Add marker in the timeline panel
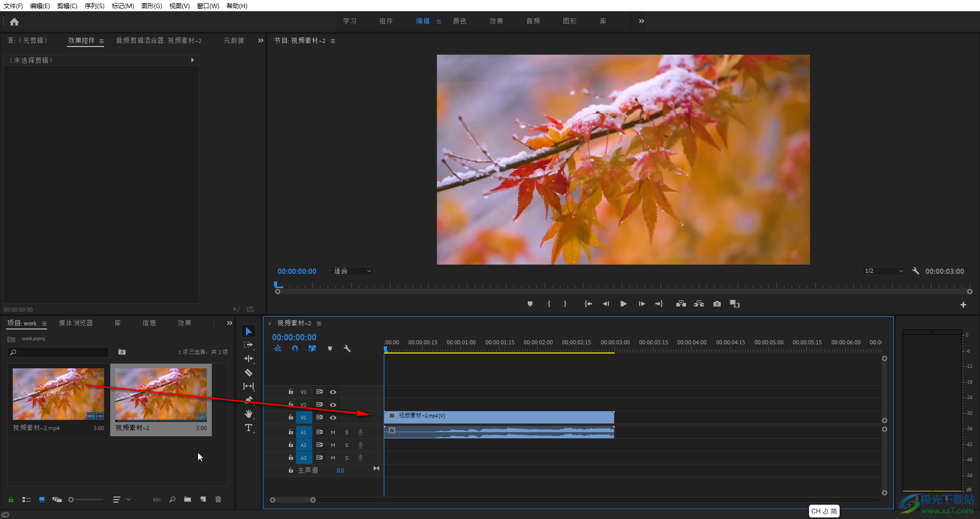This screenshot has height=519, width=980. (330, 348)
